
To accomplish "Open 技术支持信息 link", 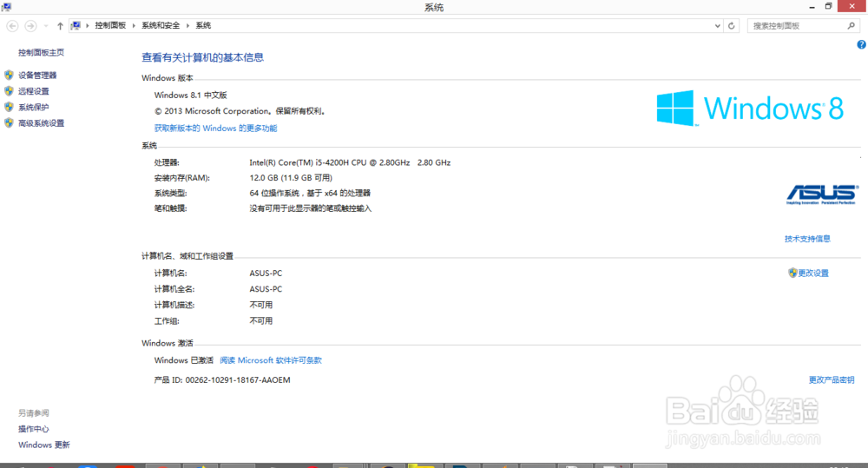I will tap(807, 239).
